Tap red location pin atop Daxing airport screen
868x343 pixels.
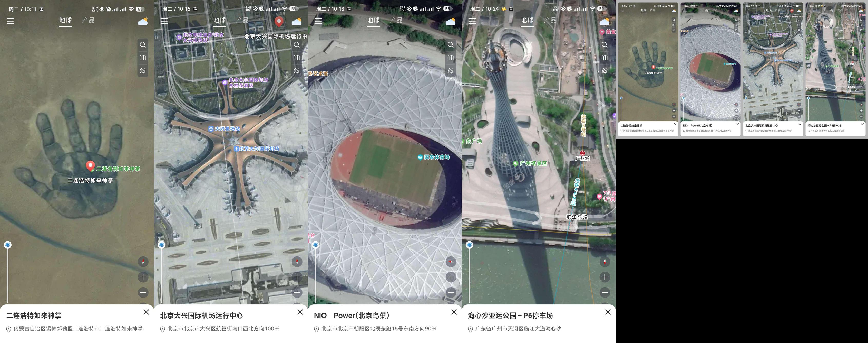(x=279, y=22)
